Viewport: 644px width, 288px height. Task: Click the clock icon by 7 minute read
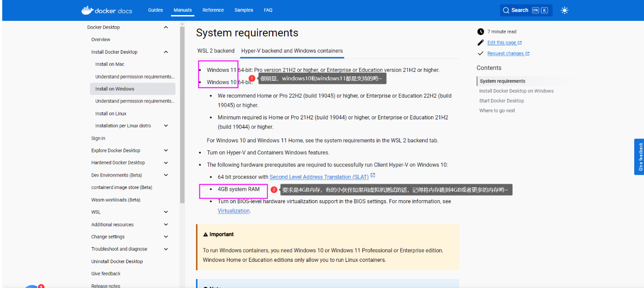click(x=481, y=32)
